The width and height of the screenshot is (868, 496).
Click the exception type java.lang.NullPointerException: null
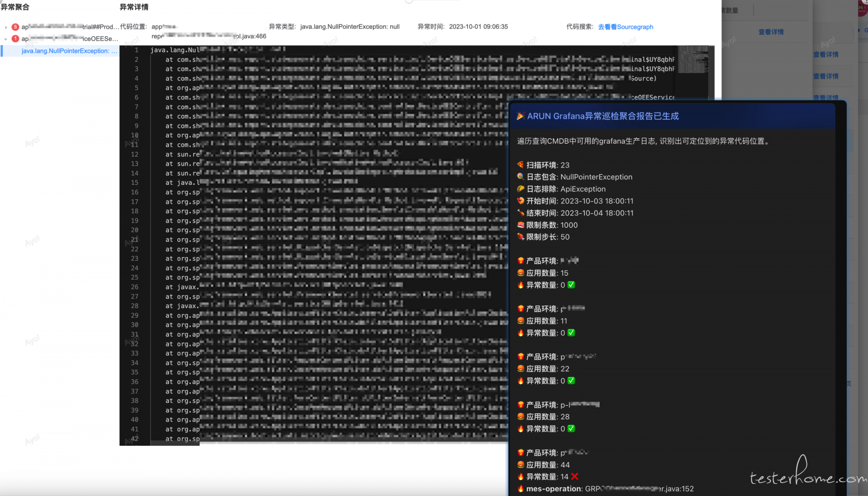[x=349, y=27]
